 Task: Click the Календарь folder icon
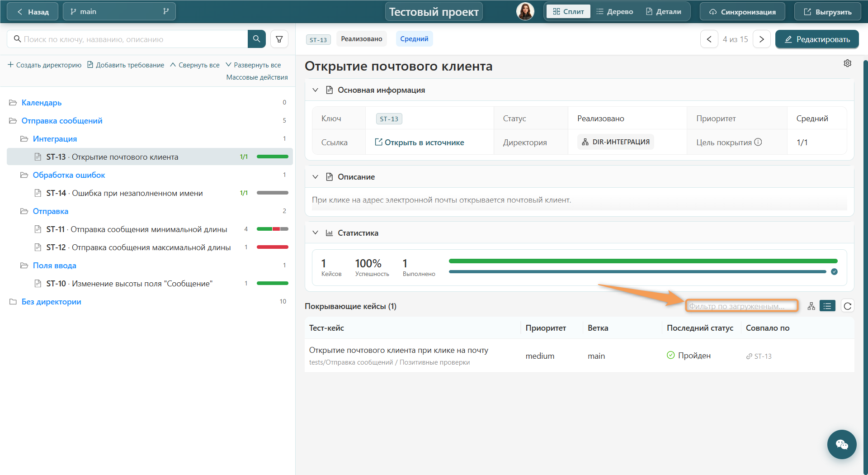coord(13,103)
